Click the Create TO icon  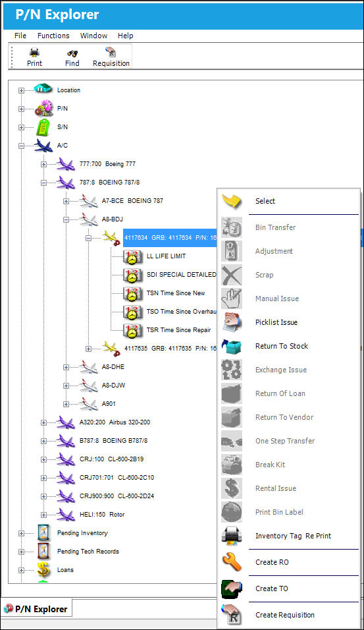[232, 588]
